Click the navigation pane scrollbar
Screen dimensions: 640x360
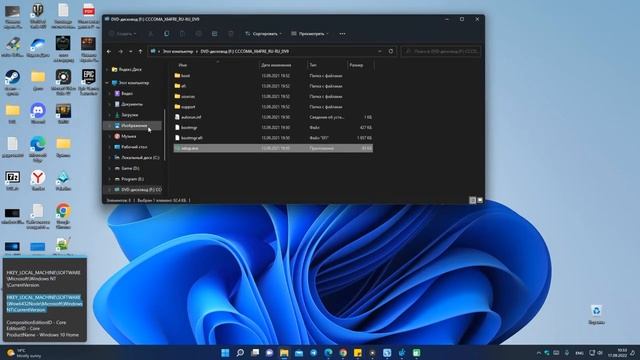(164, 135)
